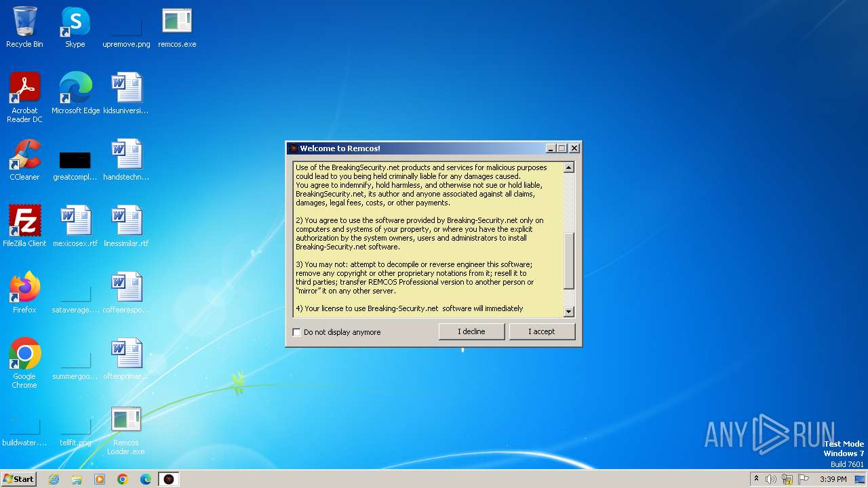Click the Show desktop button
Image resolution: width=868 pixels, height=488 pixels.
tap(861, 479)
